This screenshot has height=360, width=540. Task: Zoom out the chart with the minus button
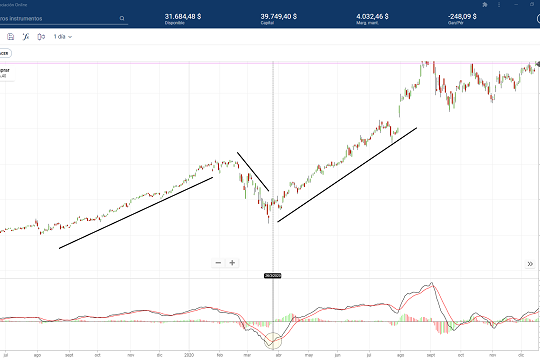(x=218, y=263)
